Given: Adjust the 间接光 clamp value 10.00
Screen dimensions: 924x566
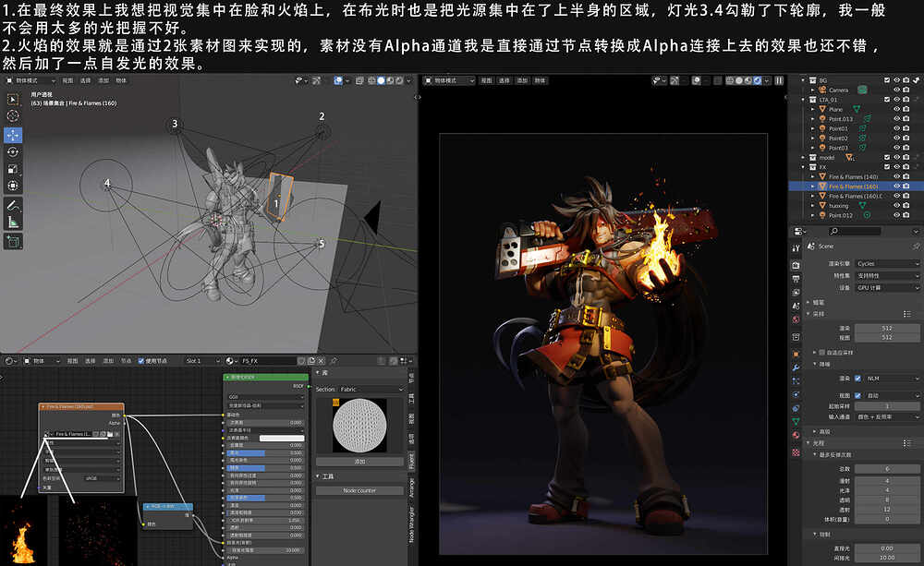Looking at the screenshot, I should click(887, 557).
